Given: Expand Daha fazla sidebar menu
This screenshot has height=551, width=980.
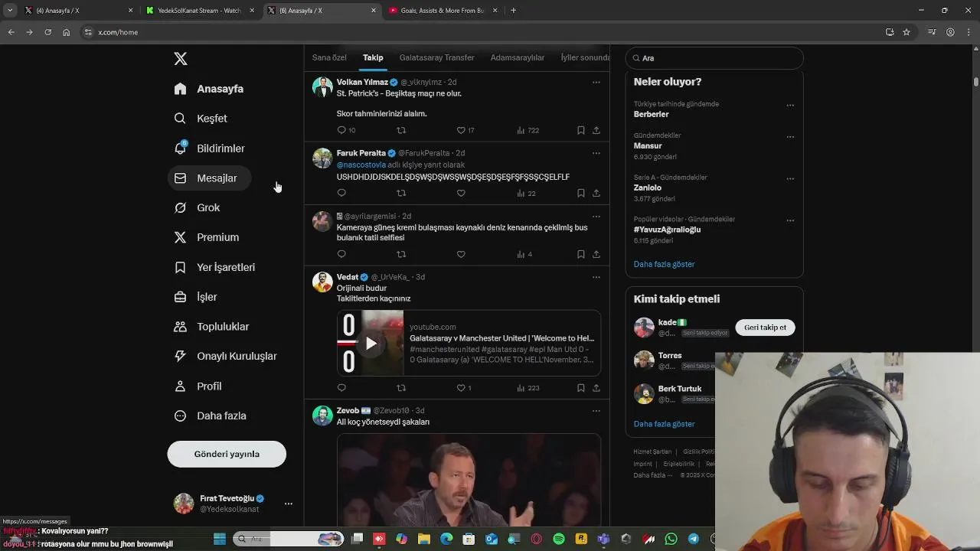Looking at the screenshot, I should point(211,416).
